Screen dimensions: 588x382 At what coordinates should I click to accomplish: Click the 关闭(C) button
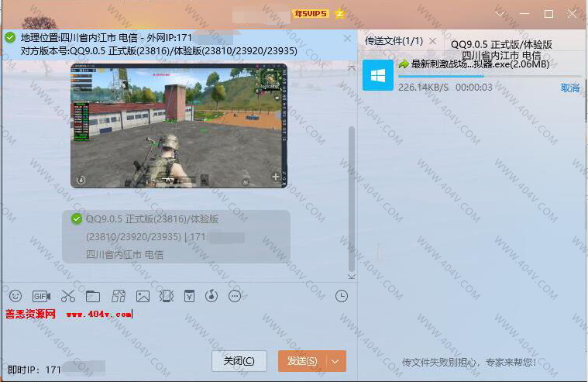(x=239, y=361)
